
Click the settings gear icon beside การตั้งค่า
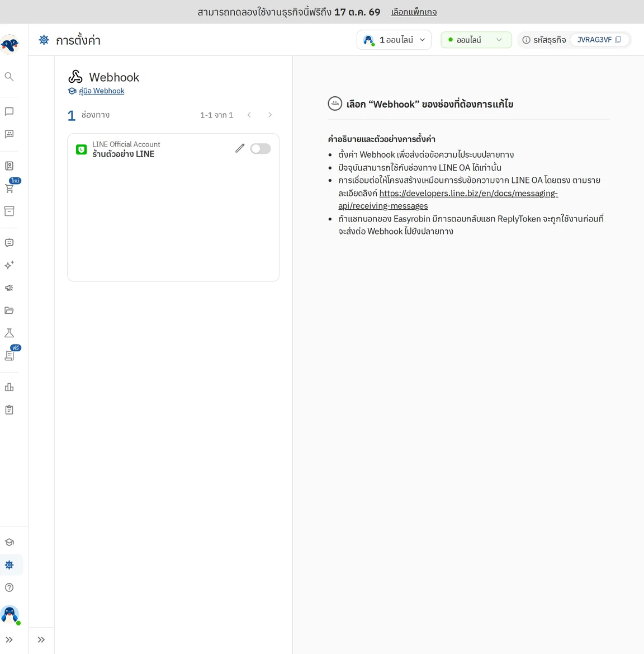click(x=44, y=40)
